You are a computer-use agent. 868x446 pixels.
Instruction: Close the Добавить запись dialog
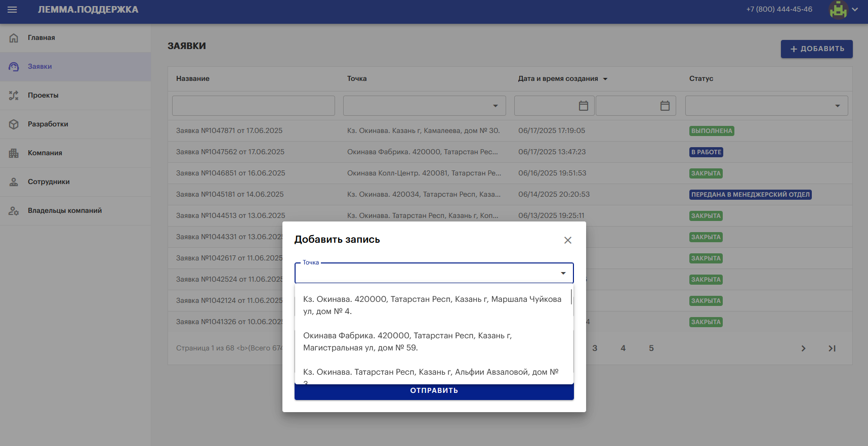click(x=568, y=240)
